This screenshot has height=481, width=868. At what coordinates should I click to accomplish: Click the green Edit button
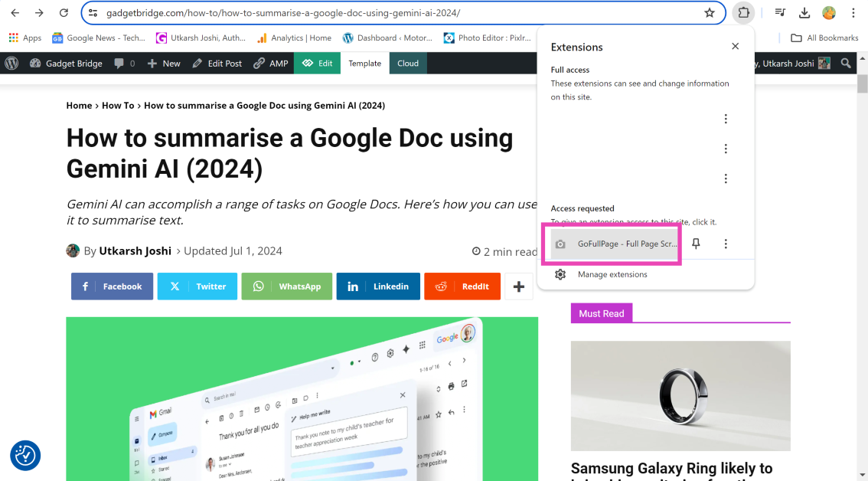[317, 63]
